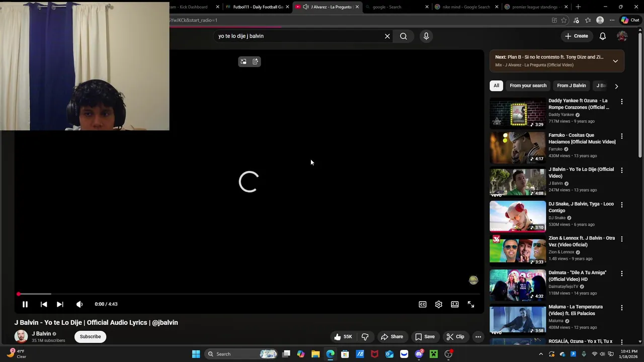644x362 pixels.
Task: Select the From J Balvin chip
Action: click(x=572, y=85)
